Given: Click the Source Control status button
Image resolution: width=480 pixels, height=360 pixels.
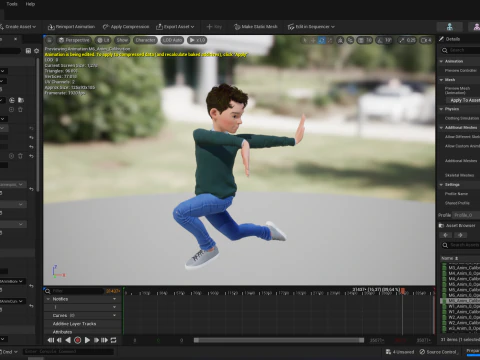Looking at the screenshot, I should coord(438,352).
